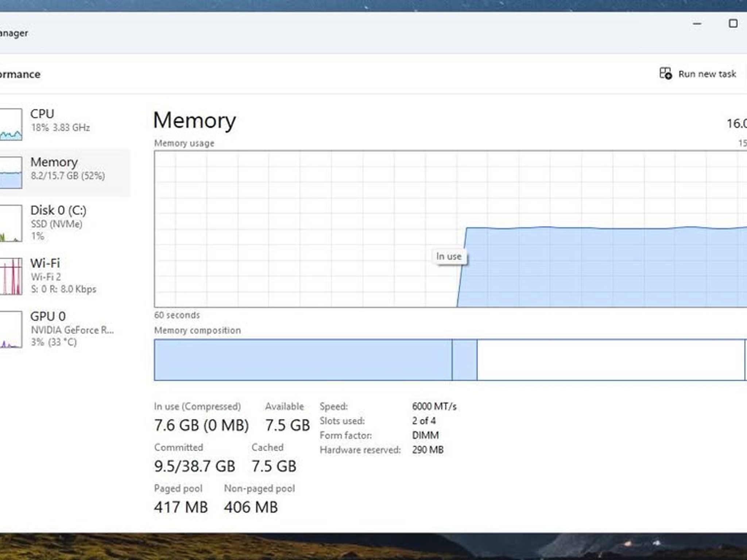This screenshot has width=747, height=560.
Task: Click the In use tooltip label
Action: (449, 257)
